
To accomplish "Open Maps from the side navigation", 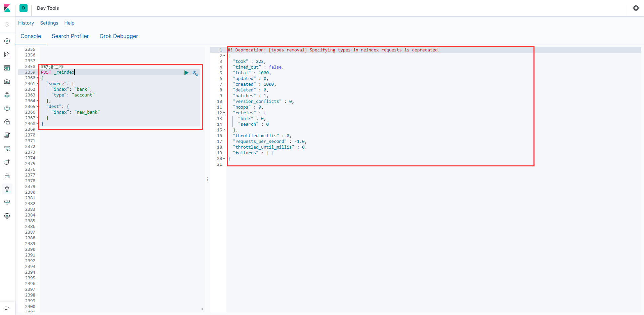I will (x=7, y=95).
